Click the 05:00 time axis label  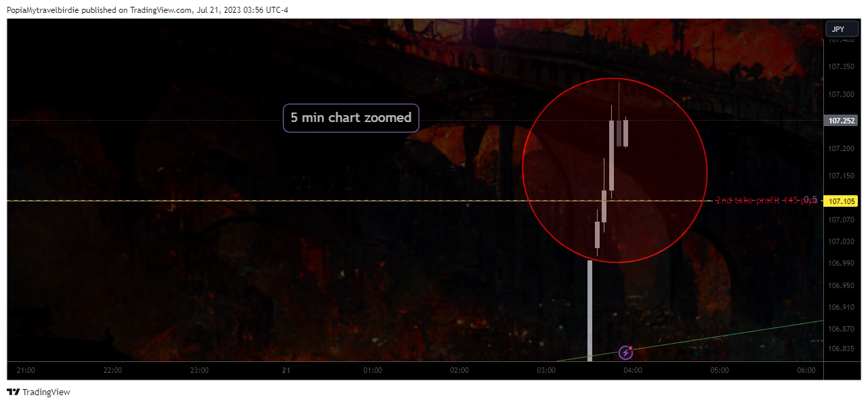(720, 370)
